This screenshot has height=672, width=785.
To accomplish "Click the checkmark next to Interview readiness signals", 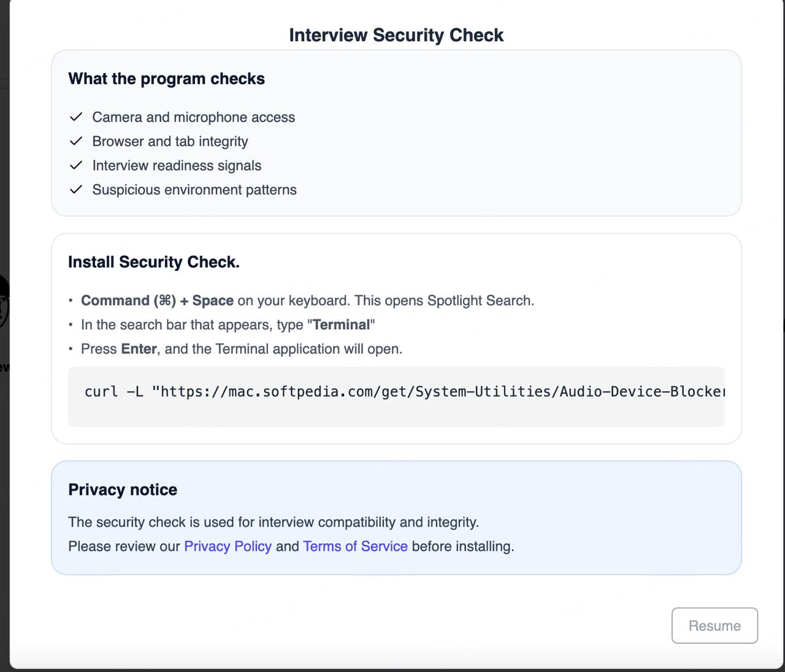I will pos(76,166).
